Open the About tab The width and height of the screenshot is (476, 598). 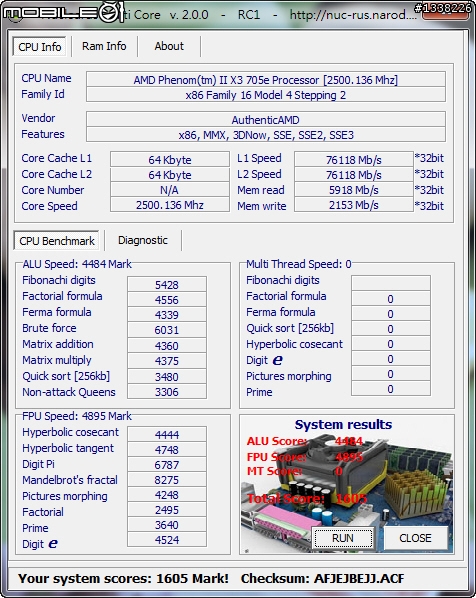tap(169, 46)
